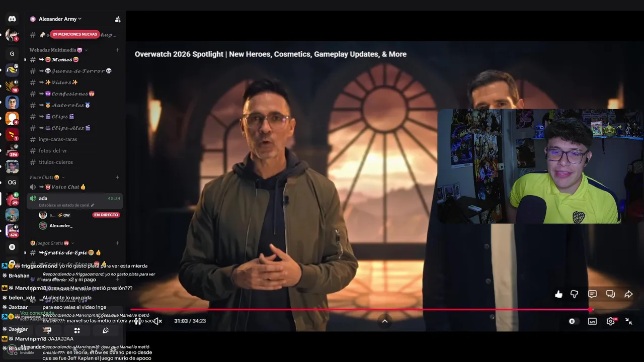Click the webcam overlay of streamer
Screen dimensions: 644x362
540,166
